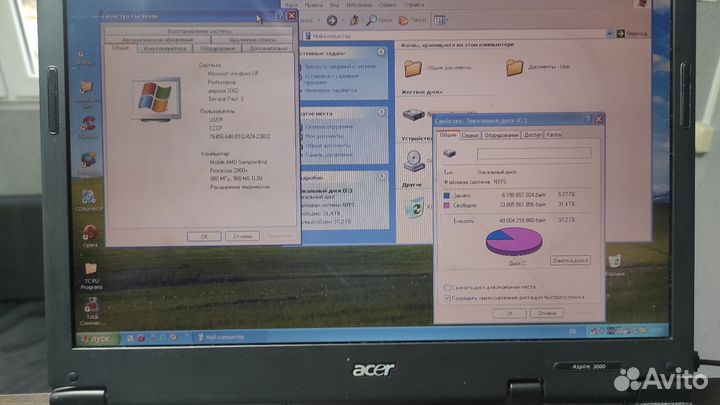Click the green icon under Другие section

[415, 207]
